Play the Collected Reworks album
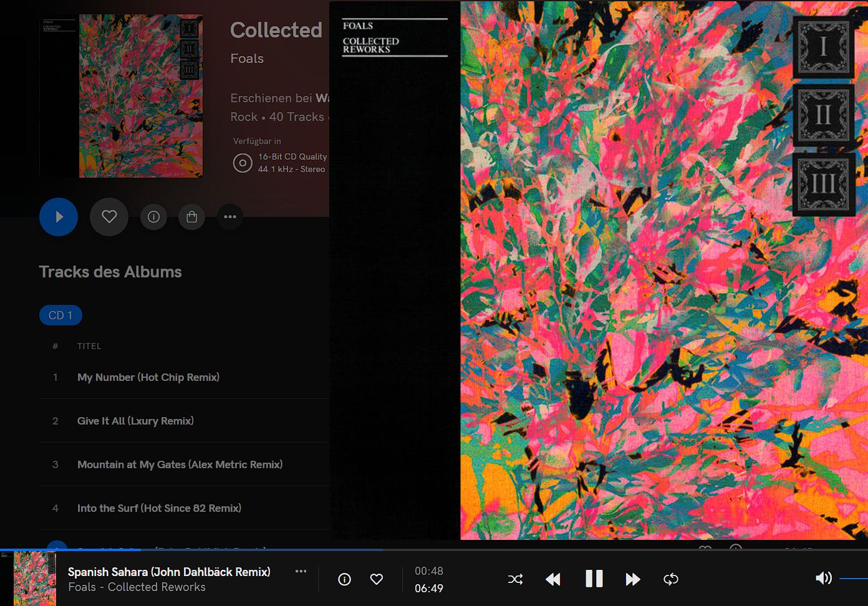Screen dimensions: 868x606 coord(59,217)
